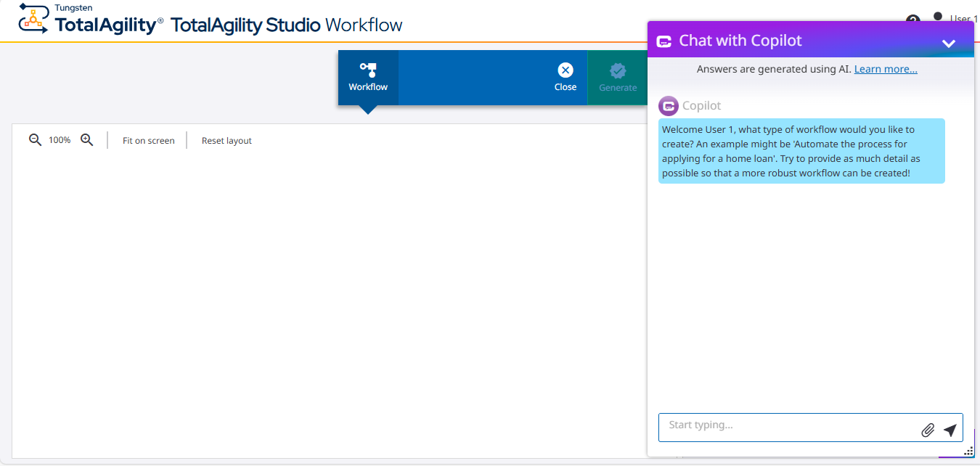Click the Start typing chat input field

pyautogui.click(x=784, y=427)
